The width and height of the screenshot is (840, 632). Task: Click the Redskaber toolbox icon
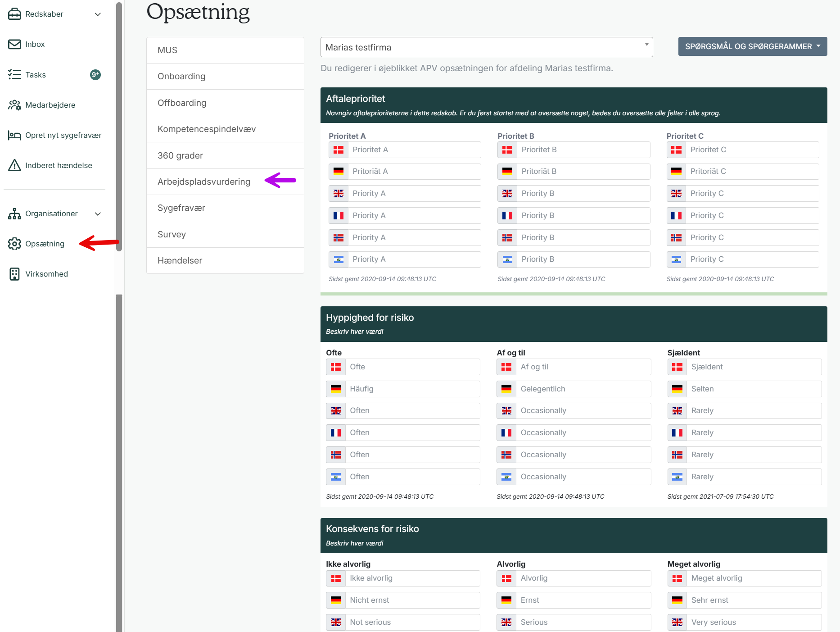click(x=14, y=14)
